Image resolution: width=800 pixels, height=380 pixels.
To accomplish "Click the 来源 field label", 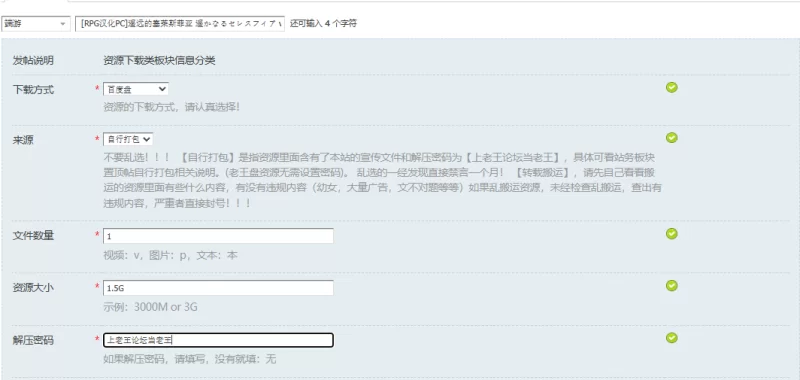I will (23, 140).
